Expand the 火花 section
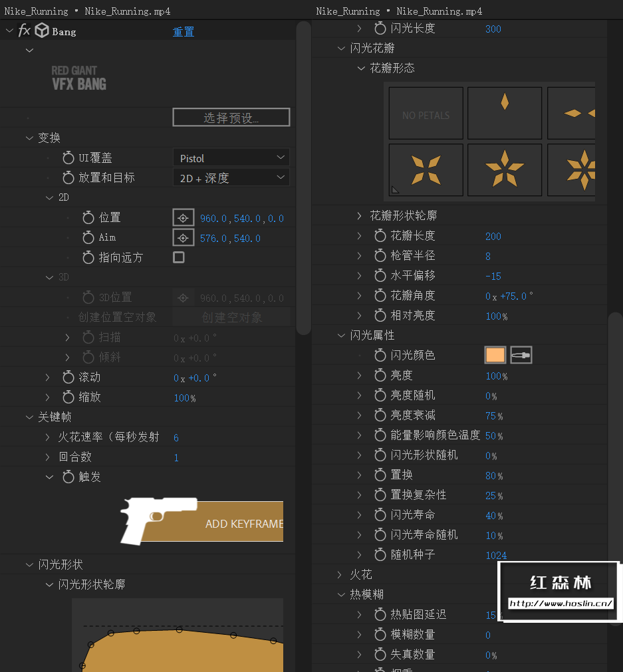Viewport: 623px width, 672px height. pos(340,575)
